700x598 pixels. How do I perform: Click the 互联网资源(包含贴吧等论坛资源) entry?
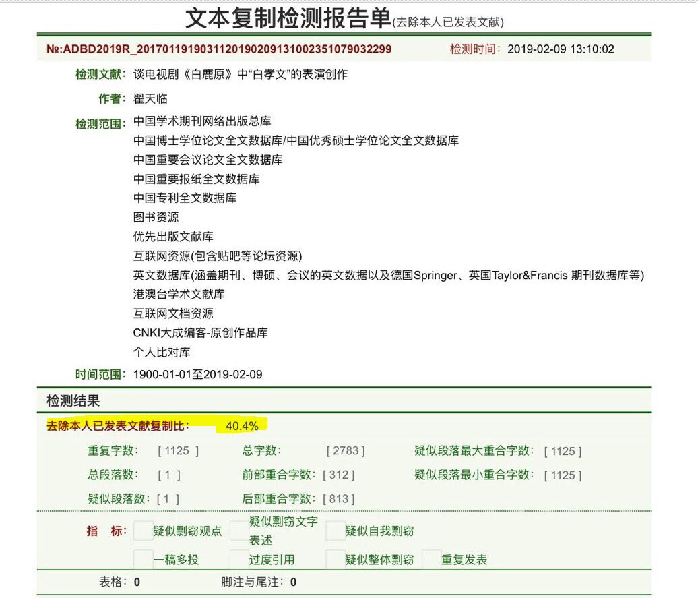coord(218,256)
